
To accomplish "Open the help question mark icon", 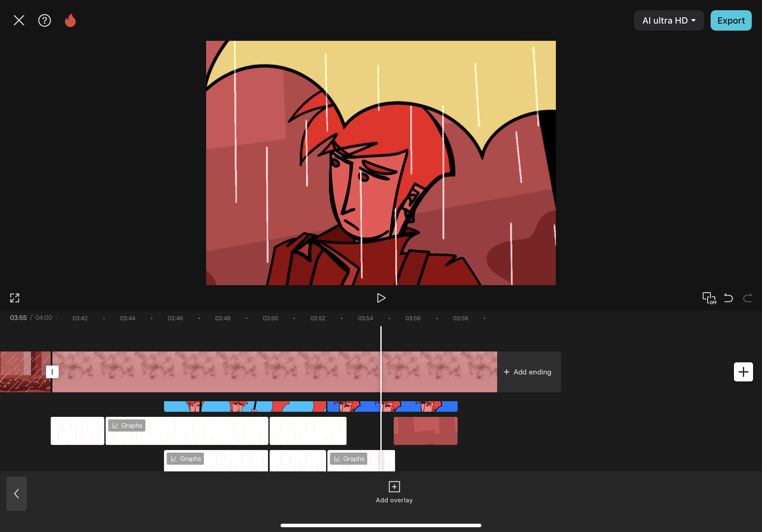I will [44, 20].
